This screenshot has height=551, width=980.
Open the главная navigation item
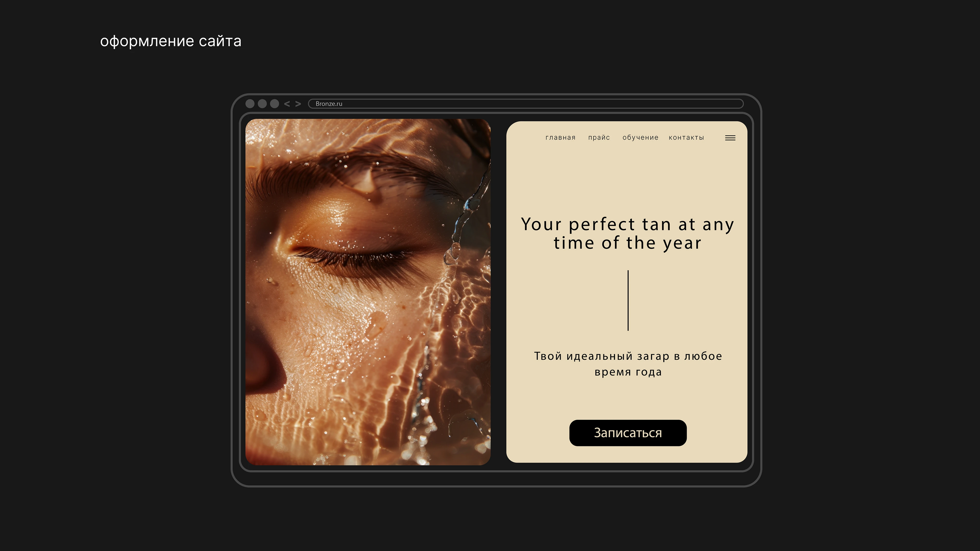560,138
